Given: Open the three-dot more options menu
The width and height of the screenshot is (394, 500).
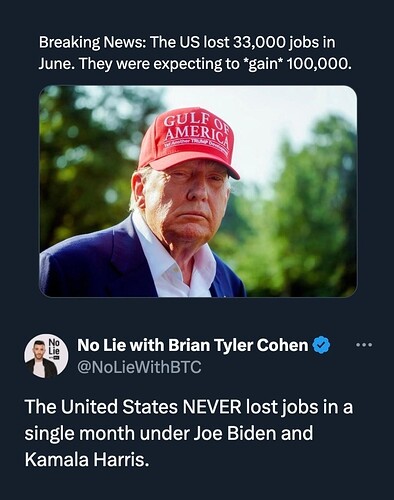Looking at the screenshot, I should pos(364,345).
